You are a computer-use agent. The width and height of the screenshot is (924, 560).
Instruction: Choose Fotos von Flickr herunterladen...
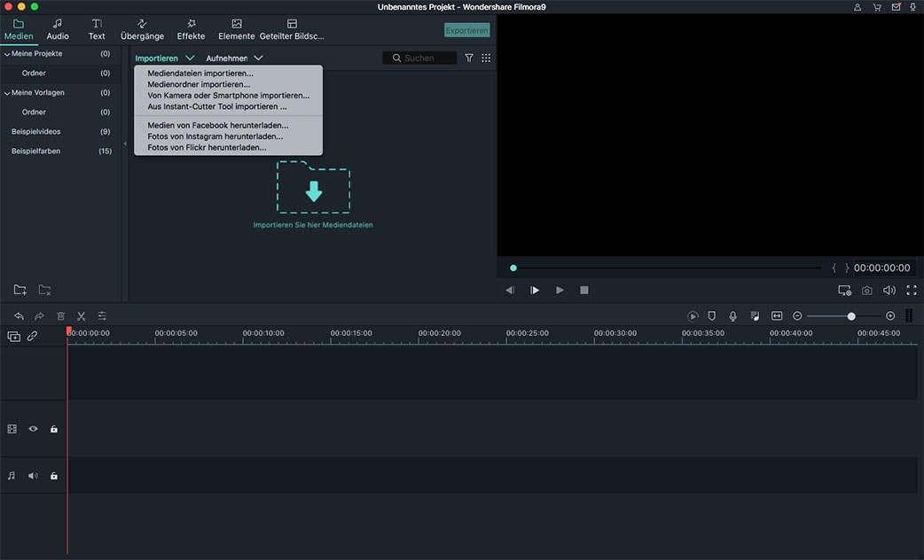(207, 147)
